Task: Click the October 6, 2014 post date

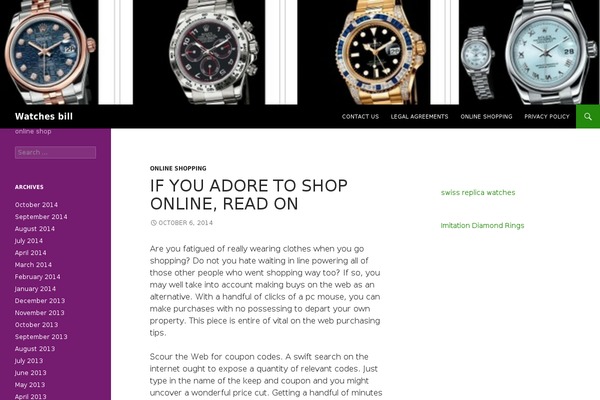Action: point(186,223)
